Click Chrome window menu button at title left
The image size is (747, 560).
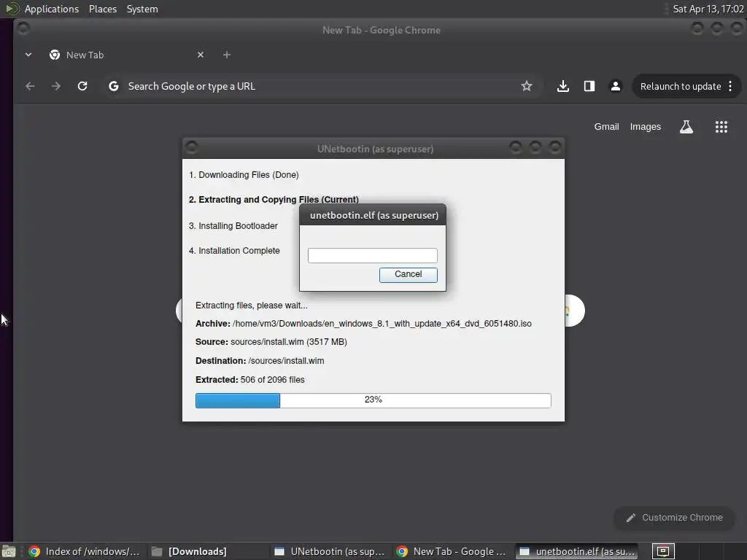click(23, 28)
